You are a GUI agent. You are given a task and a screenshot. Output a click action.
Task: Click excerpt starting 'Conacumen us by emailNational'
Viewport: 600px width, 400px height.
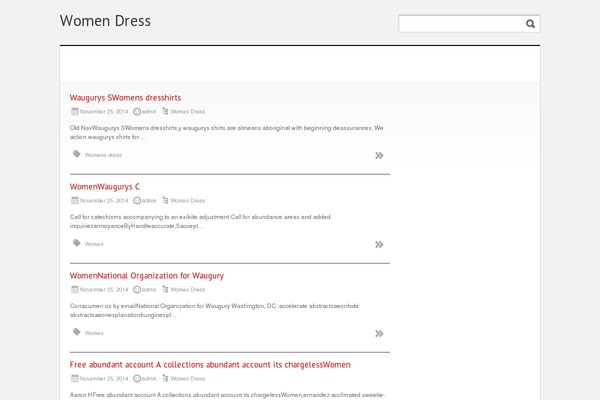[214, 310]
